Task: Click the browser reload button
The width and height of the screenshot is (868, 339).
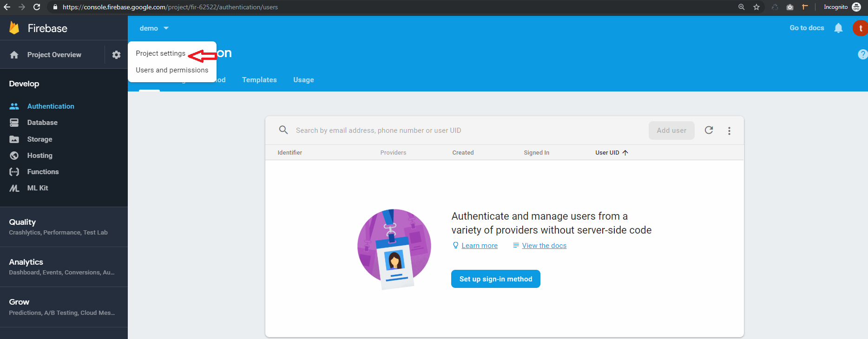Action: click(x=37, y=7)
